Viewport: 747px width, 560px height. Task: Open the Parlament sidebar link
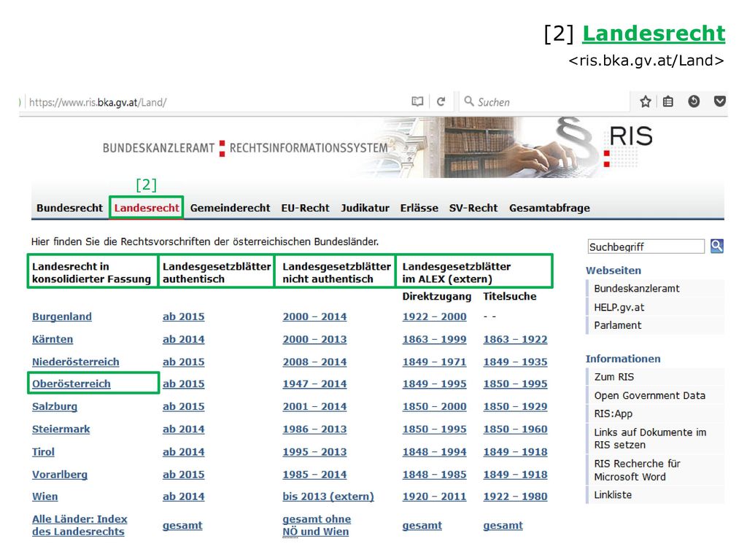[x=617, y=326]
